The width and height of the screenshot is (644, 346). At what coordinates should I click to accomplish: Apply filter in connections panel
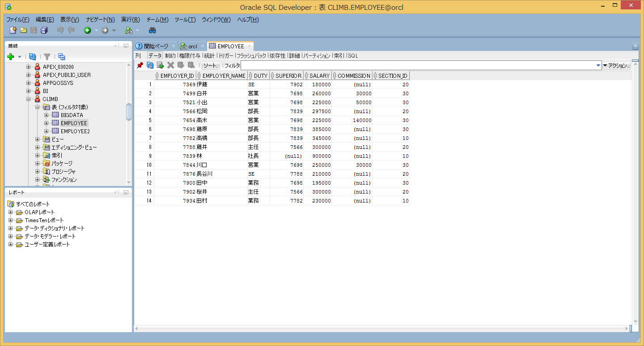[47, 57]
